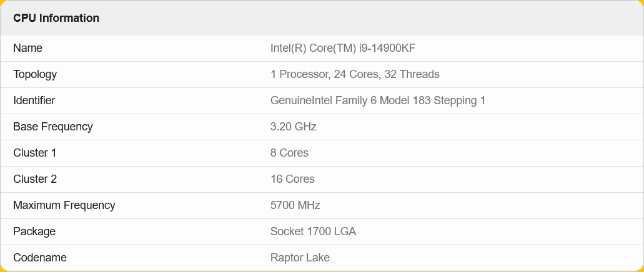
Task: Select the Cluster 2 label
Action: tap(35, 179)
